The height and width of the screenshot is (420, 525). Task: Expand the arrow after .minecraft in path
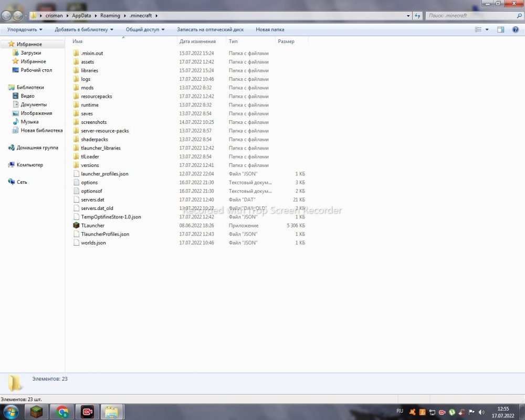pos(156,16)
